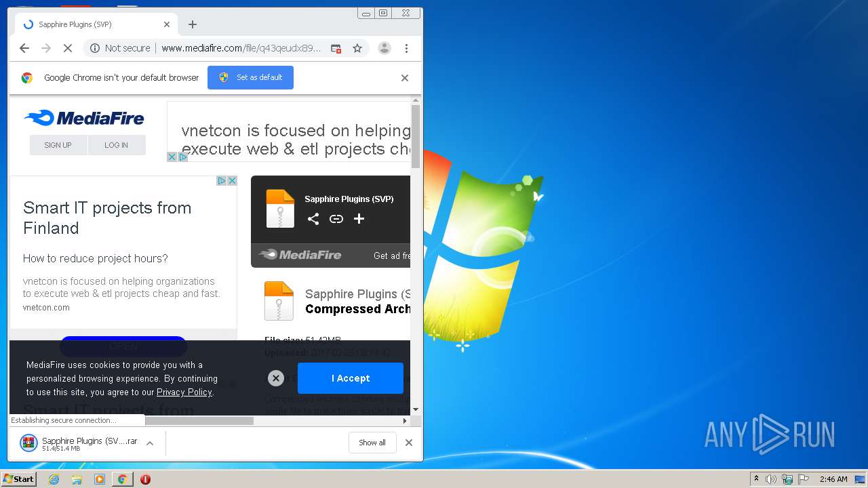The width and height of the screenshot is (868, 488).
Task: Launch Internet Explorer from the taskbar
Action: [x=54, y=479]
